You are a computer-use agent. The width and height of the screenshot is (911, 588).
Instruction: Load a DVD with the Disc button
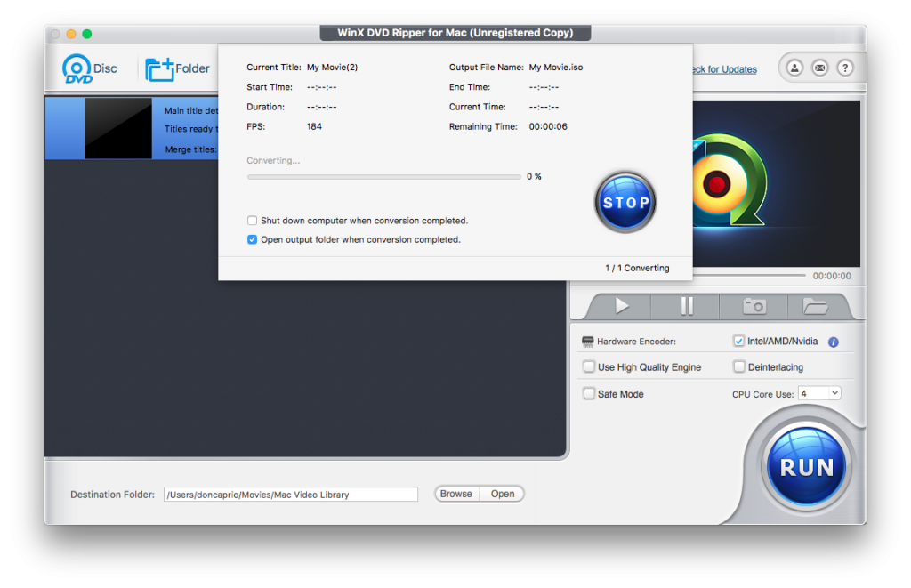[90, 68]
